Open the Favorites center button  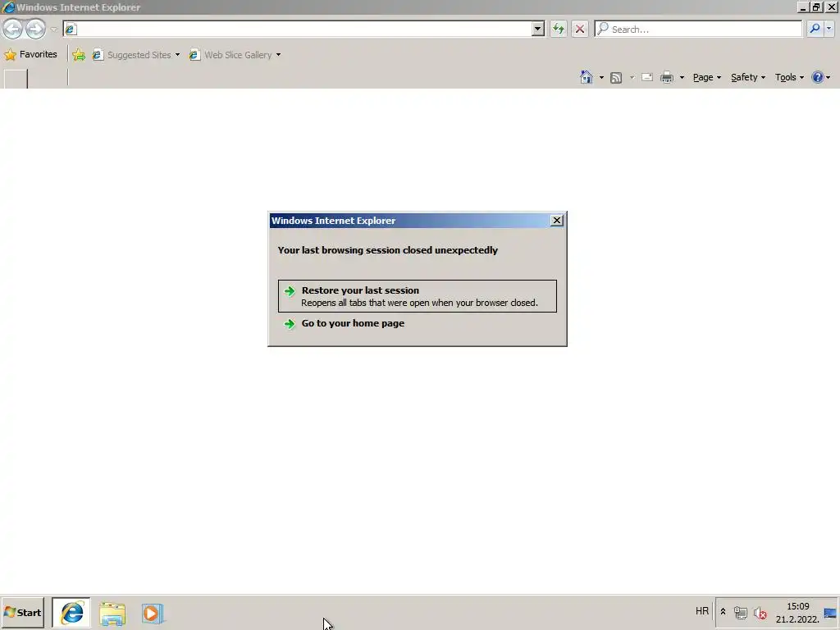tap(30, 55)
